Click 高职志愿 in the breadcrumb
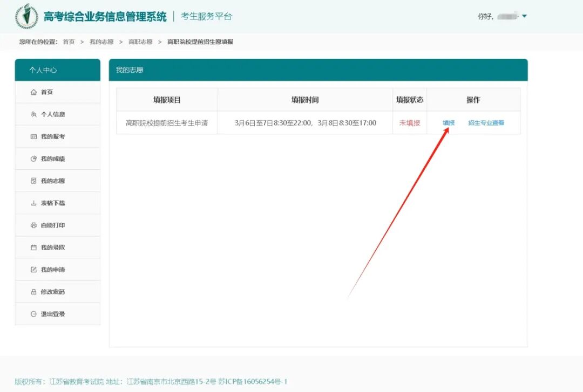This screenshot has width=583, height=392. tap(140, 42)
